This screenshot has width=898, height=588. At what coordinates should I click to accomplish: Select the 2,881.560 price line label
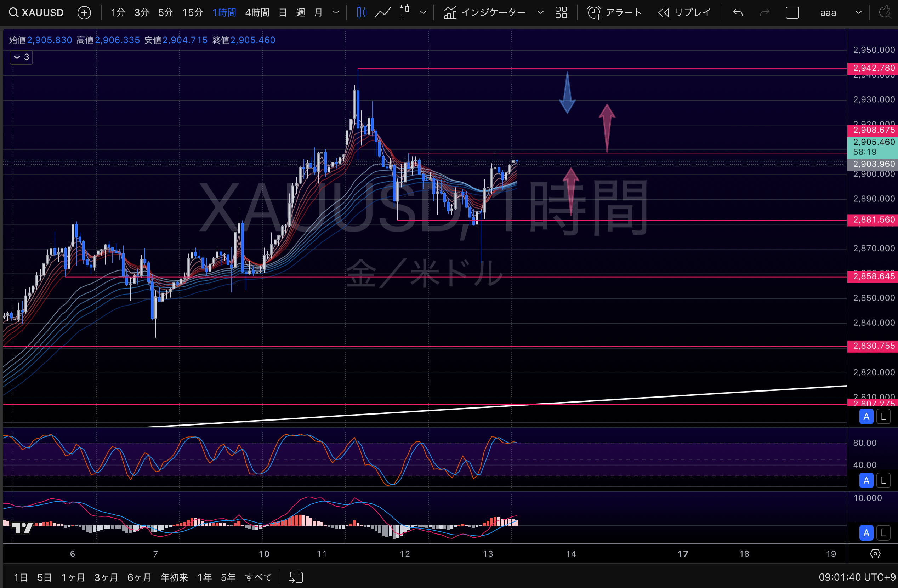click(x=873, y=220)
